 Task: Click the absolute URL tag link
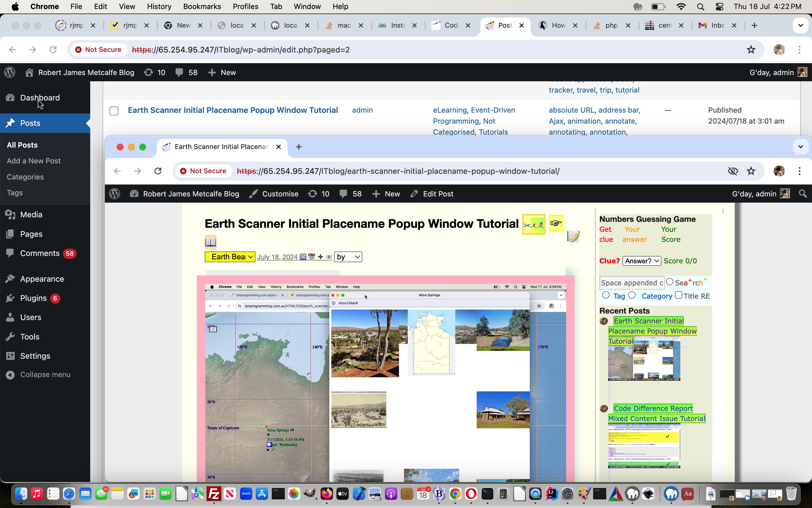click(x=572, y=110)
